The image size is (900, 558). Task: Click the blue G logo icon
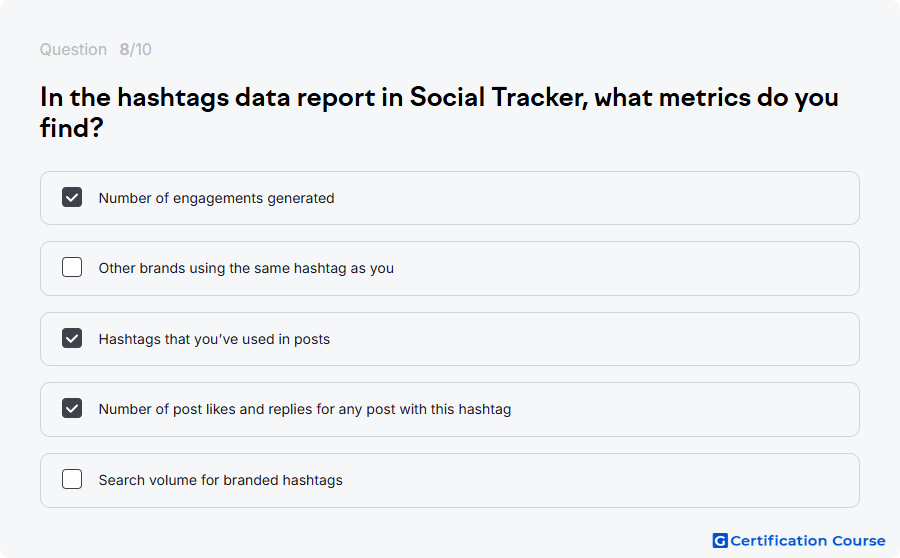pyautogui.click(x=720, y=541)
